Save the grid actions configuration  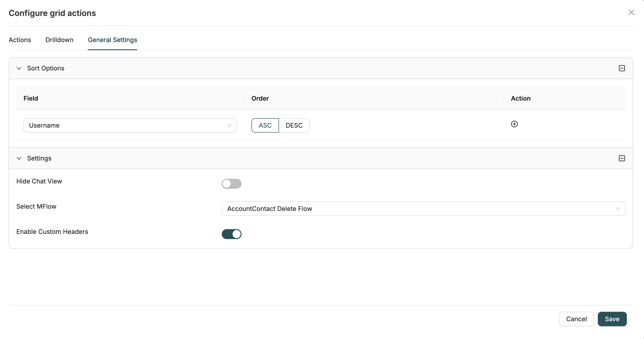[x=612, y=319]
